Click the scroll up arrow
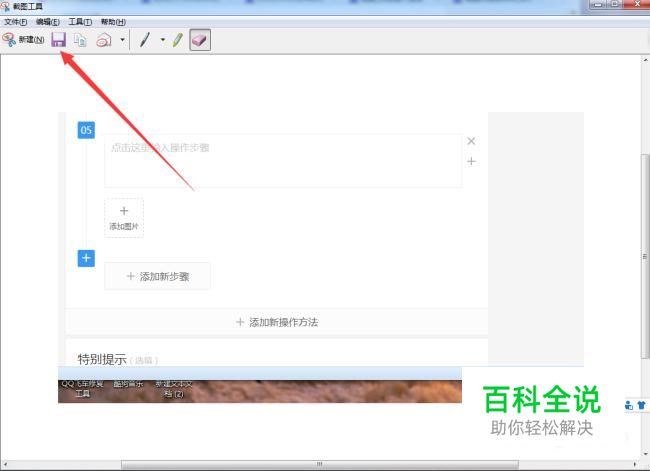This screenshot has height=471, width=650. (645, 60)
